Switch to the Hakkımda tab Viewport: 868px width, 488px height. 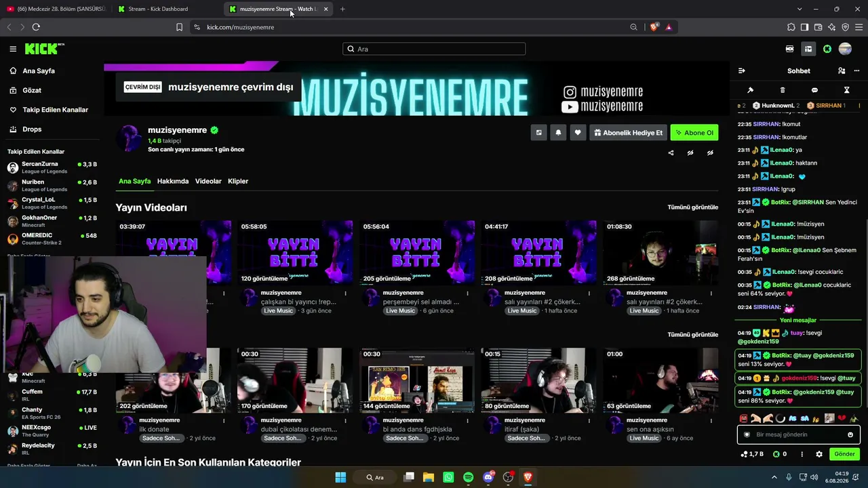pos(173,181)
